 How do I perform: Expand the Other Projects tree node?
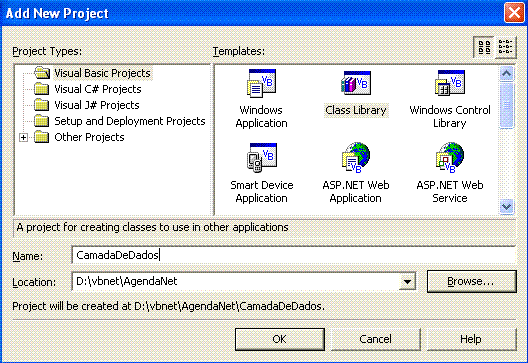coord(24,137)
